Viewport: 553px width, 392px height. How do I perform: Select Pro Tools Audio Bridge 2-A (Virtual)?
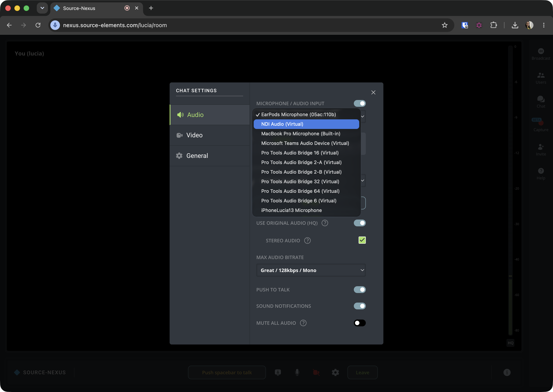tap(306, 162)
